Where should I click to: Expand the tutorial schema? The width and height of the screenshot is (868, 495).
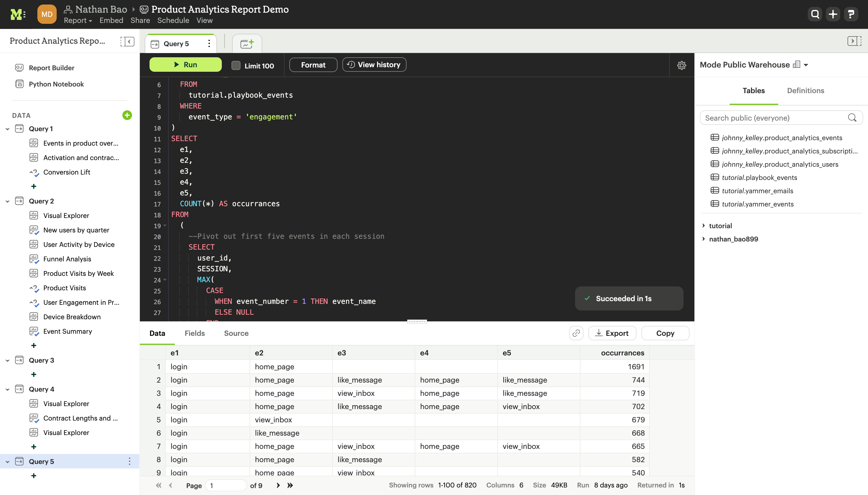703,226
